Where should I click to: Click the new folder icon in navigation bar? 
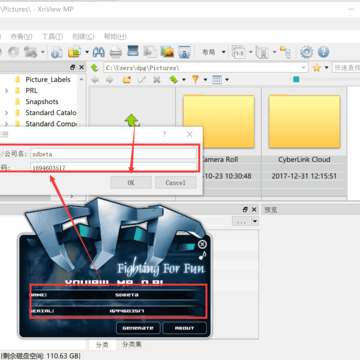pyautogui.click(x=127, y=80)
